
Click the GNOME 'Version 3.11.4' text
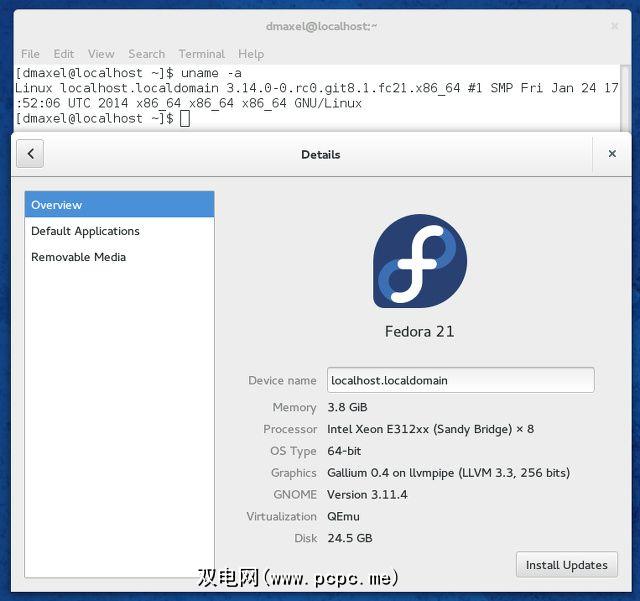367,495
